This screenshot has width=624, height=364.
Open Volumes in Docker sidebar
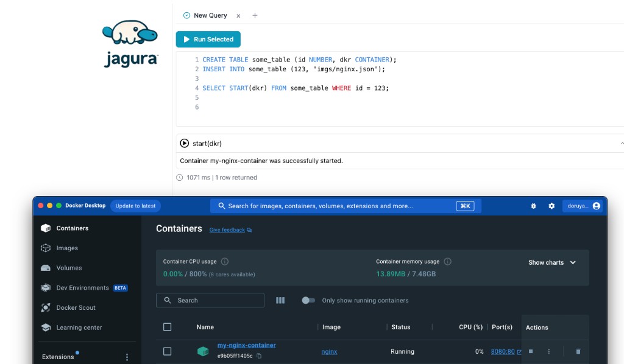tap(69, 268)
